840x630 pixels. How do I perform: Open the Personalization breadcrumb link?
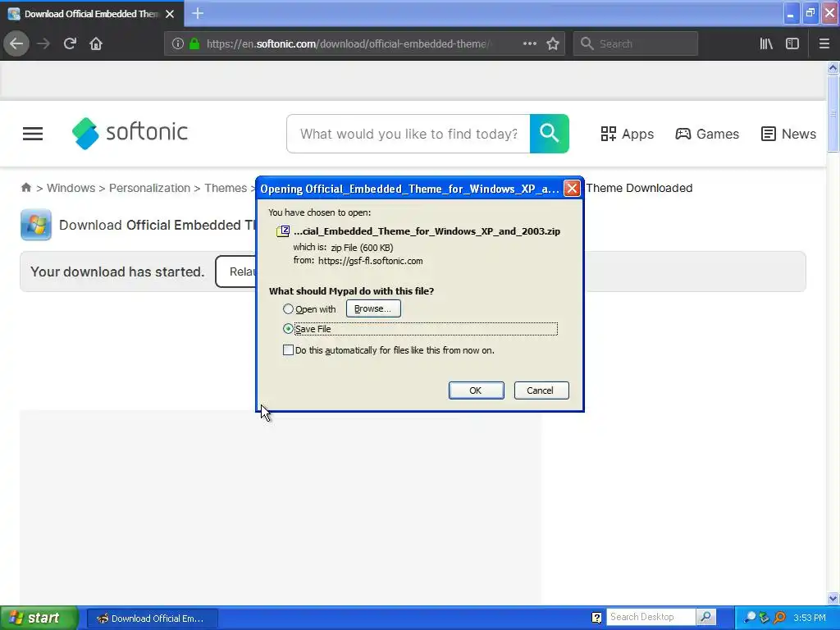(149, 188)
